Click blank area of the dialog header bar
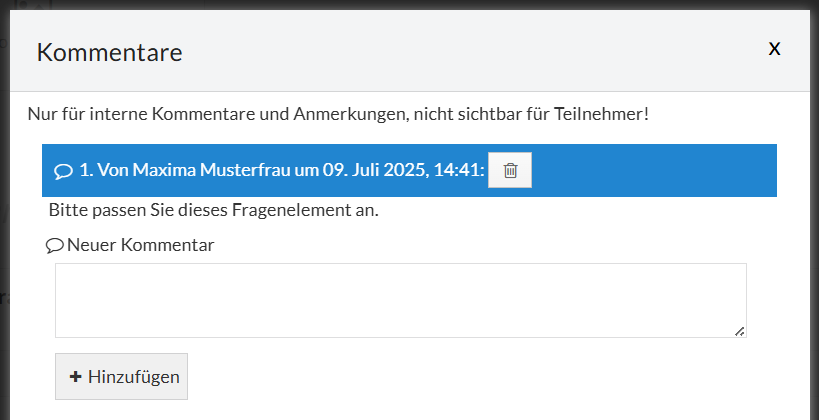Screen dimensions: 819x420 coord(450,50)
